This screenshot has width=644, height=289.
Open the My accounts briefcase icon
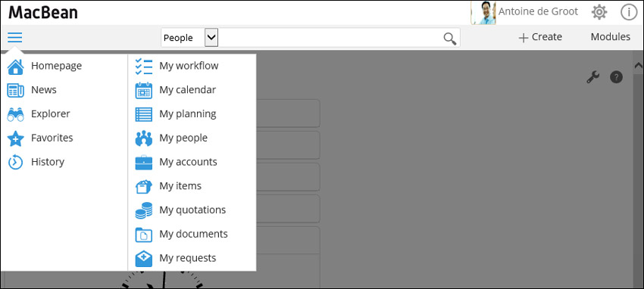(x=144, y=163)
